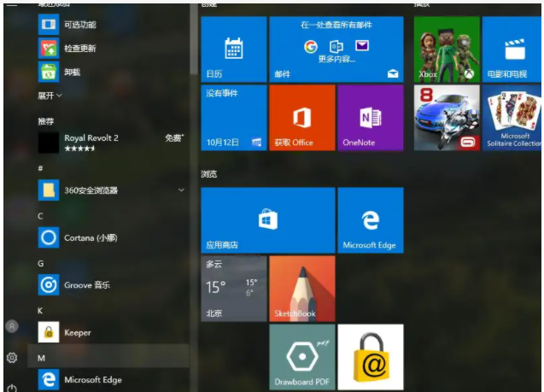Click the Outlook icon in the mail tile
The width and height of the screenshot is (544, 392).
[336, 46]
